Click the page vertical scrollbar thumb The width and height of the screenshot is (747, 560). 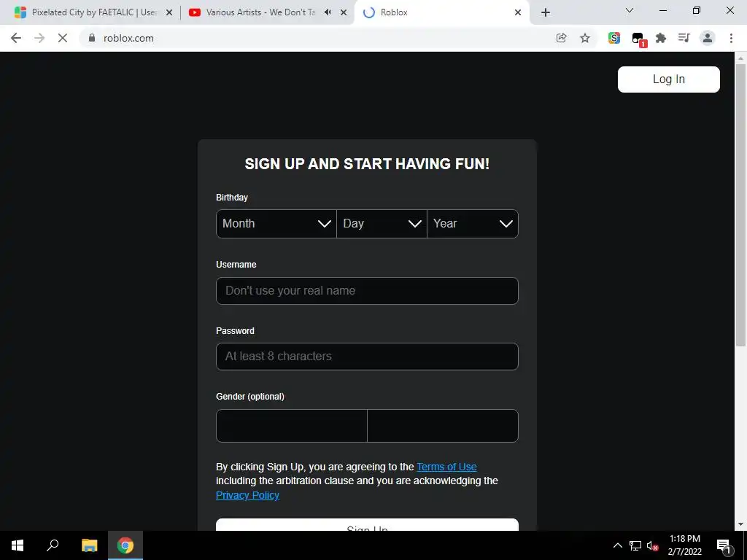click(x=740, y=205)
